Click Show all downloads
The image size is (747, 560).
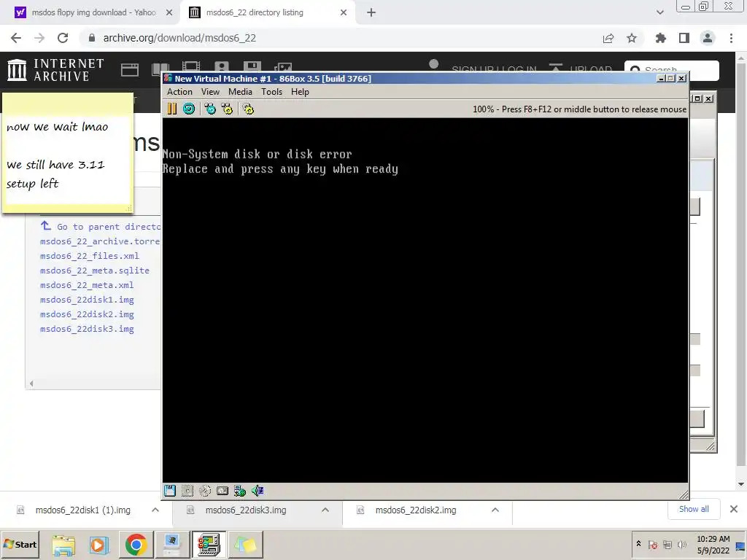point(694,509)
